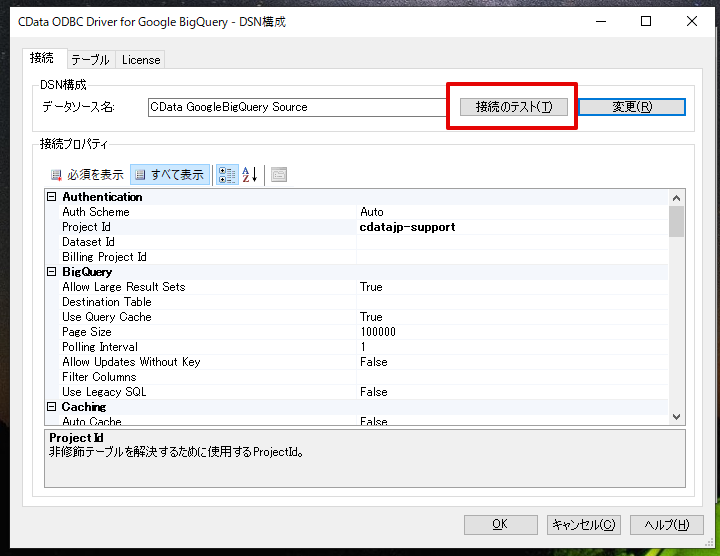
Task: Click the property pages icon
Action: coord(279,175)
